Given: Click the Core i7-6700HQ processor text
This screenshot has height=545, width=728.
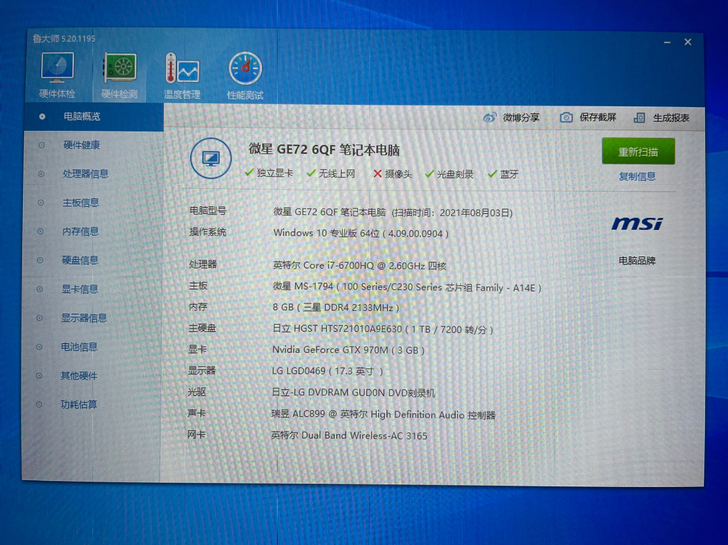Looking at the screenshot, I should [x=359, y=266].
